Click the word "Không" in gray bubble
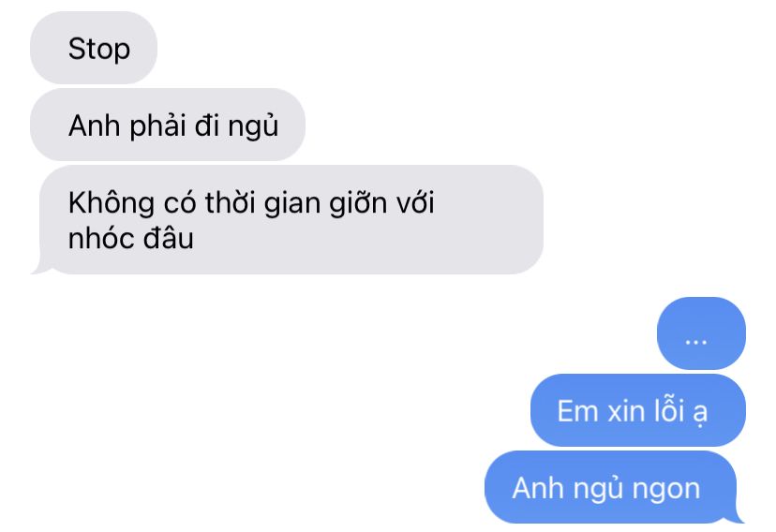 tap(112, 203)
